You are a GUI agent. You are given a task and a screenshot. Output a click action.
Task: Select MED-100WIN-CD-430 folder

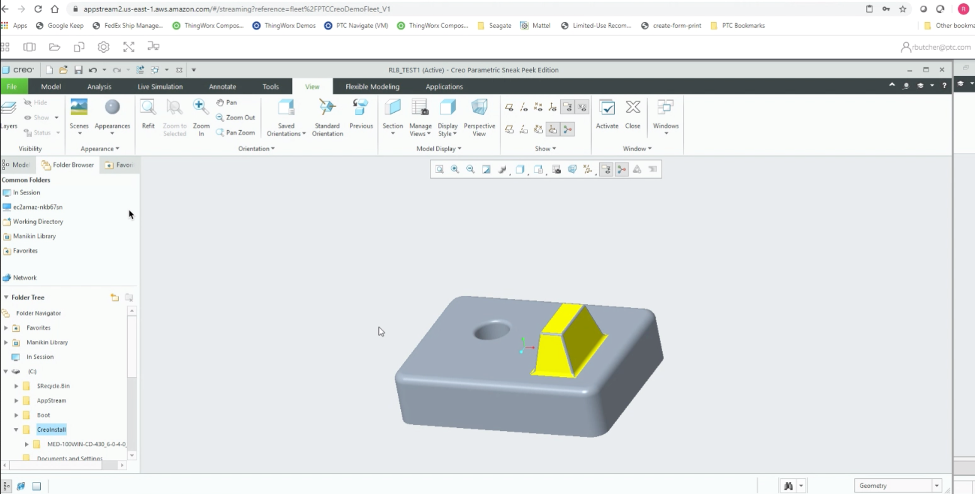[86, 444]
